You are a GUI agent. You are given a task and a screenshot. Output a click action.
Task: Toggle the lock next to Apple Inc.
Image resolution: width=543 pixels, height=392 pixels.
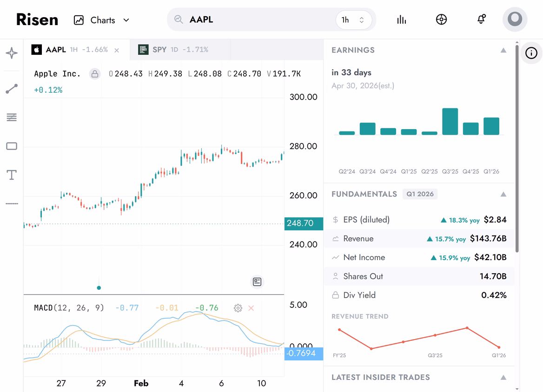94,74
